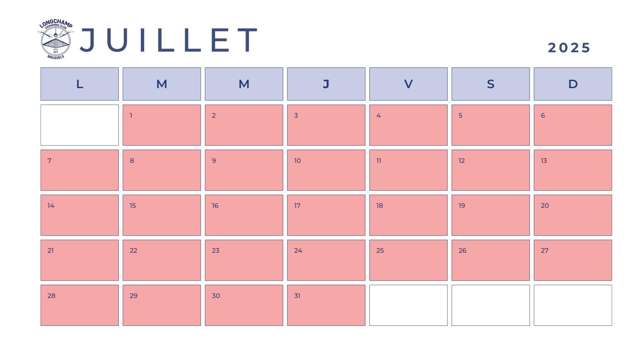The image size is (644, 362).
Task: Select the July 1 date cell
Action: tap(162, 125)
